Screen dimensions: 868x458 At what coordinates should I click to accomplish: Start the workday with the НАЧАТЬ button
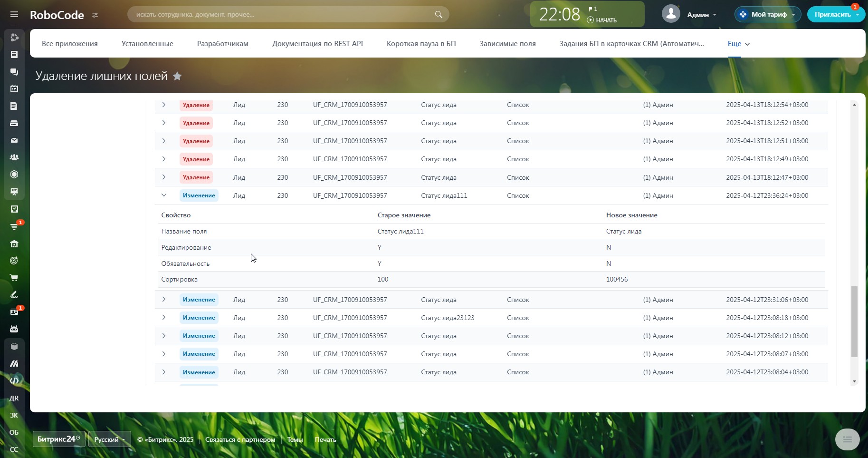point(602,20)
